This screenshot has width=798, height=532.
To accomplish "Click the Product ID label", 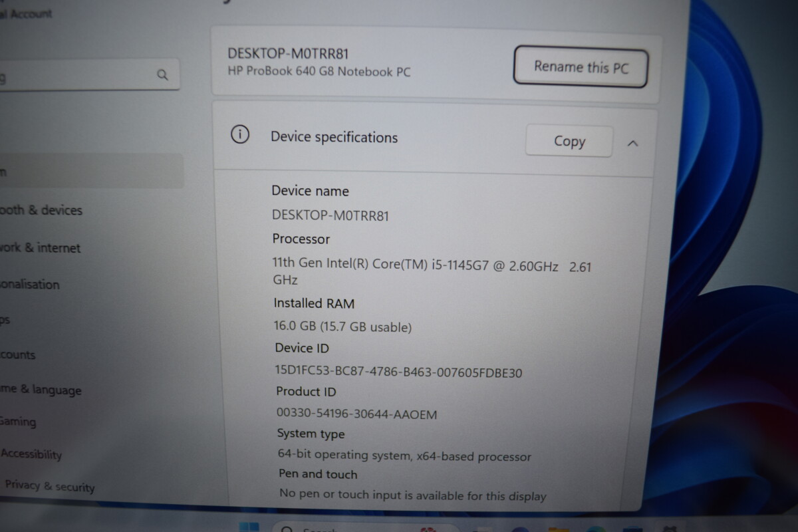I will coord(306,392).
